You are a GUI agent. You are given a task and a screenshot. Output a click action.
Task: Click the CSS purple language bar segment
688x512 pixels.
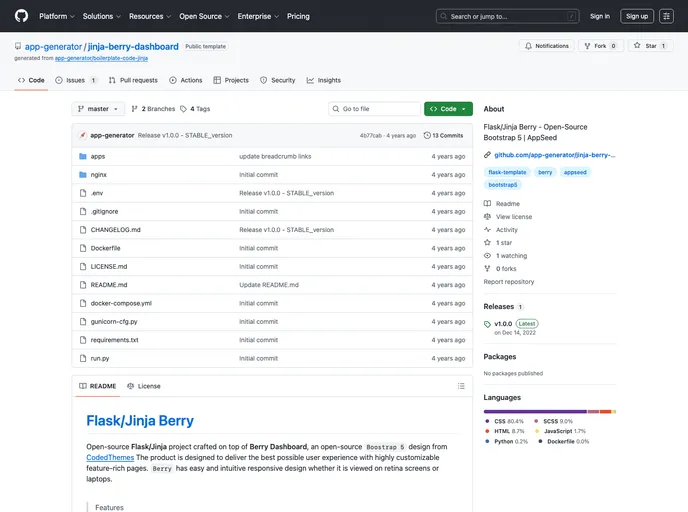pos(535,412)
